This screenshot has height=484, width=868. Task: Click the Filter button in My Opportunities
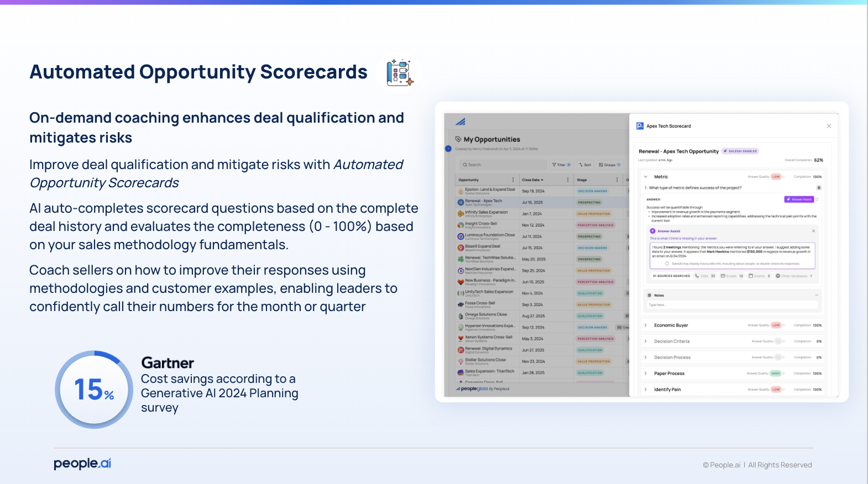pyautogui.click(x=561, y=165)
